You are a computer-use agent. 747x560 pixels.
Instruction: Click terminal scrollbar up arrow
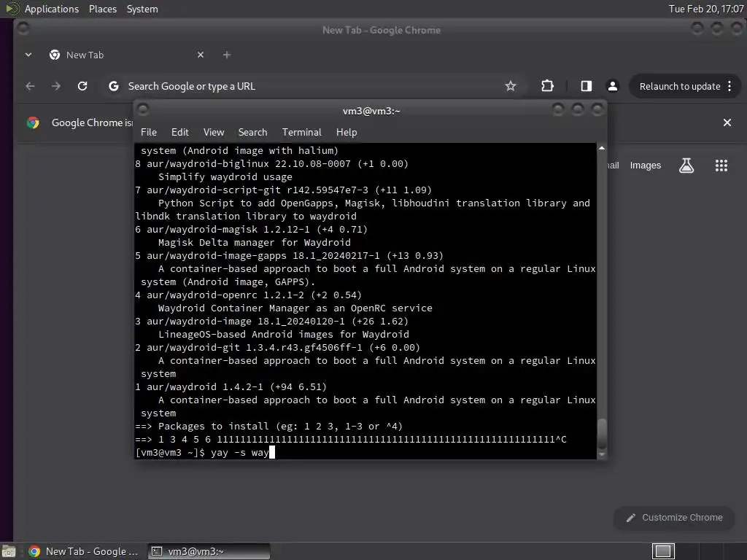coord(602,148)
